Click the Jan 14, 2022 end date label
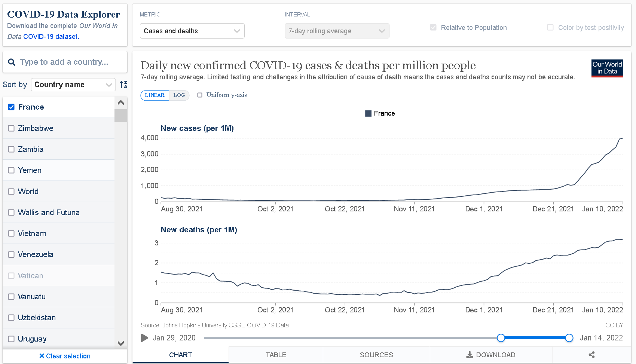The height and width of the screenshot is (364, 636). pyautogui.click(x=601, y=338)
